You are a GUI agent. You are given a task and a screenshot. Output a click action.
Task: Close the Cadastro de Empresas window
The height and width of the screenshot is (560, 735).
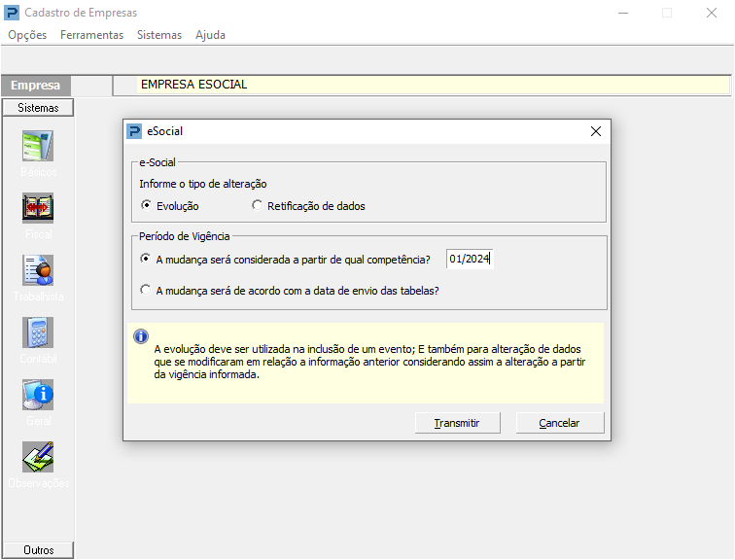[x=712, y=13]
